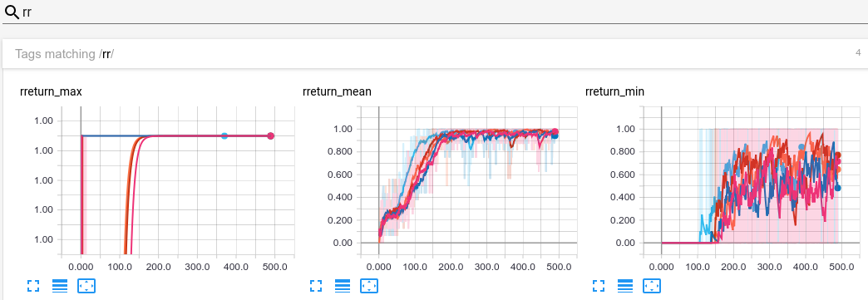The height and width of the screenshot is (300, 868).
Task: Fit rreturn_max chart domain to data
Action: [87, 286]
